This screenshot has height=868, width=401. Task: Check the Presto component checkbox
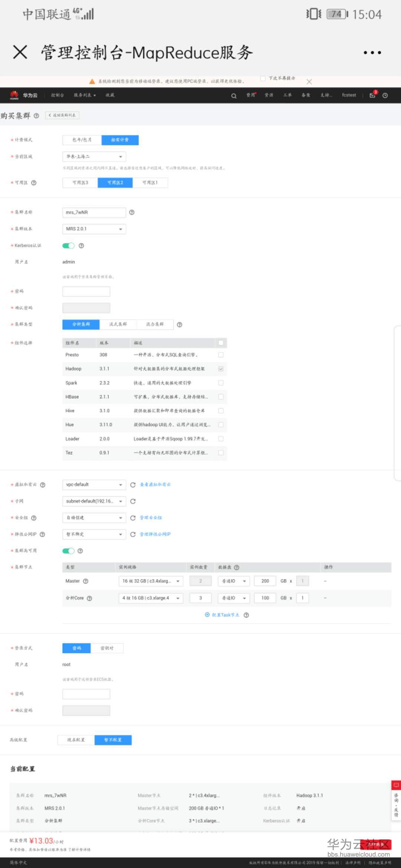coord(221,355)
